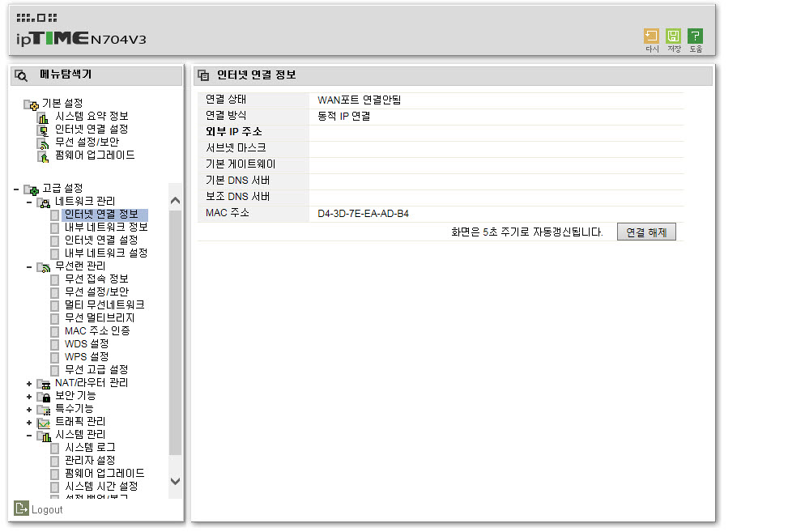The image size is (805, 532).
Task: Go to MAC 주소 인증 page
Action: click(x=97, y=330)
